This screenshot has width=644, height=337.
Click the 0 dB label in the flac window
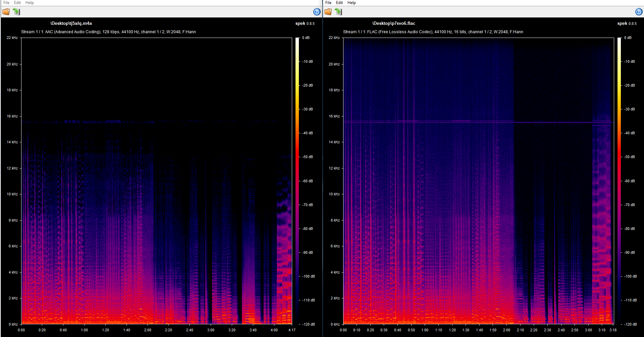(628, 38)
